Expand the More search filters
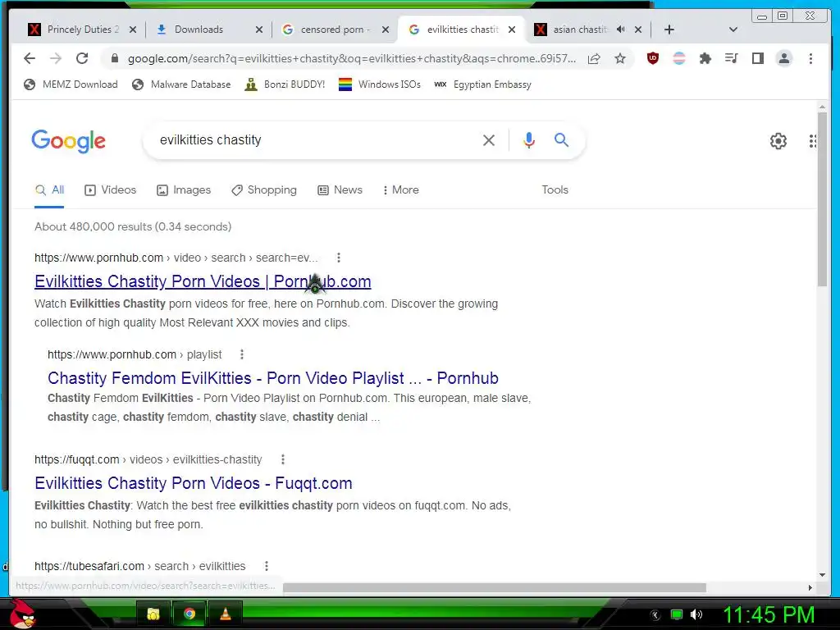The image size is (840, 630). [x=401, y=190]
